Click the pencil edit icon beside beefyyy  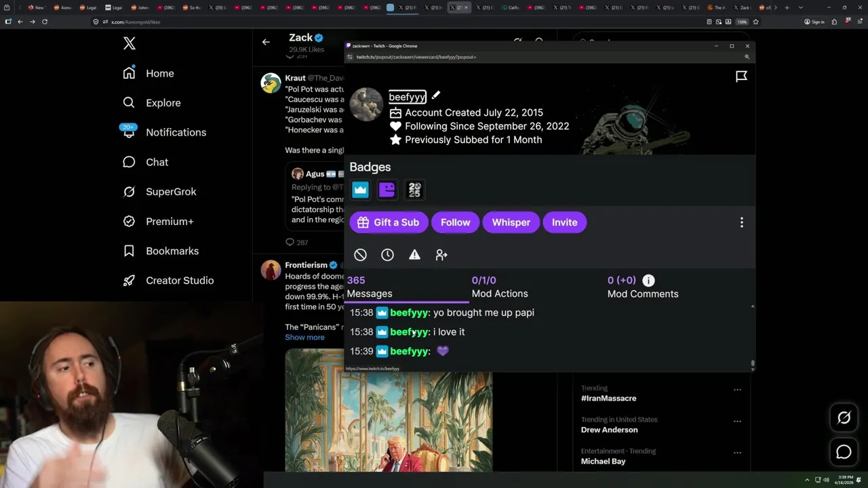tap(436, 96)
